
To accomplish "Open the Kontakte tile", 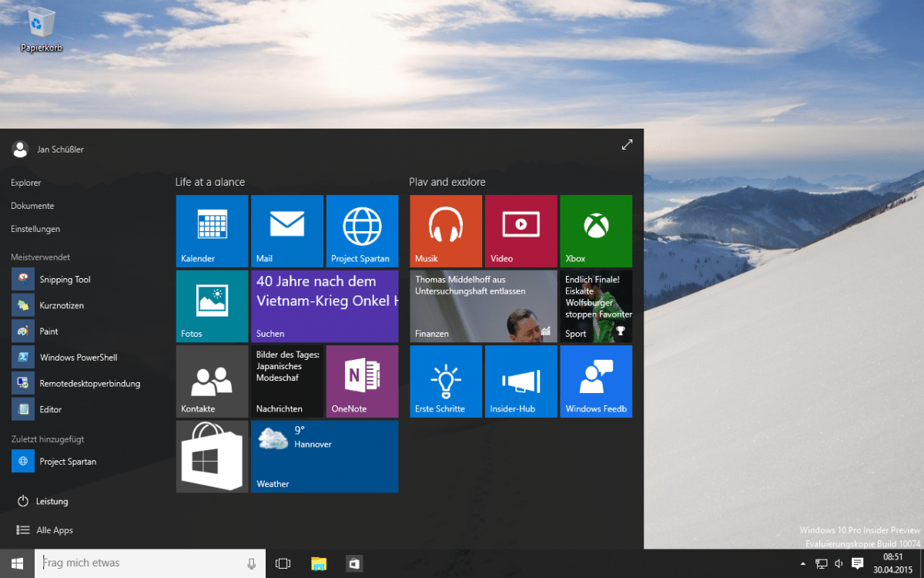I will (212, 381).
